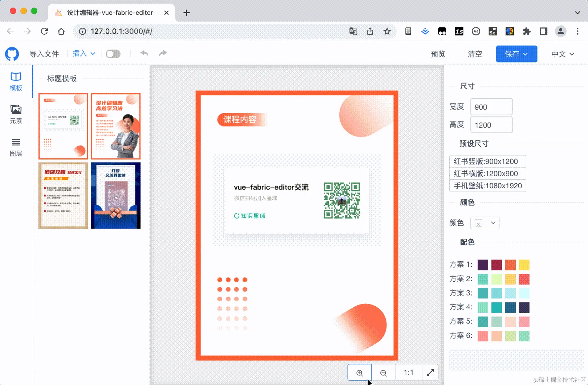Screen dimensions: 588x385
Task: Reset zoom with the 1:1 button
Action: tap(409, 372)
